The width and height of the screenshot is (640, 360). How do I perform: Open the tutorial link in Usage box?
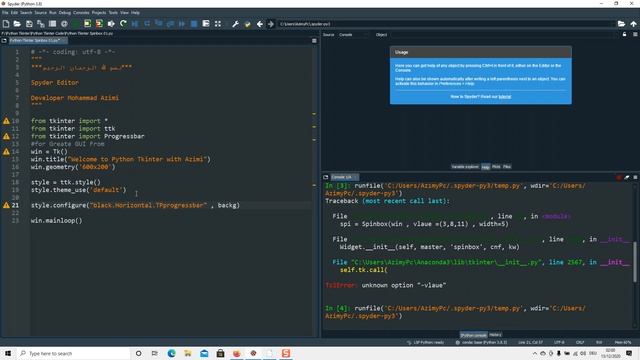pos(504,97)
